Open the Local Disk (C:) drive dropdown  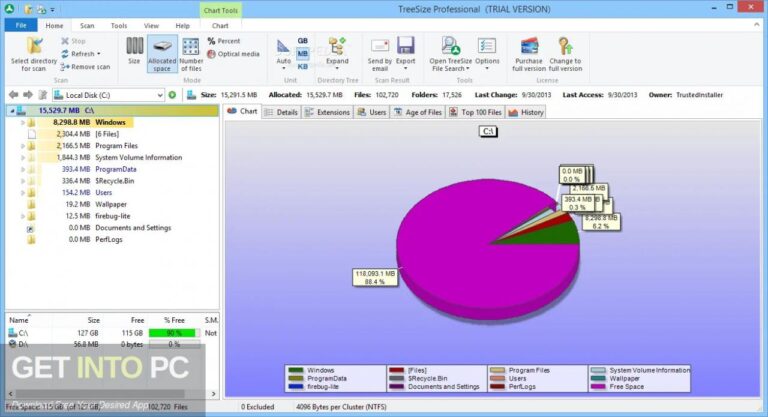pyautogui.click(x=160, y=95)
